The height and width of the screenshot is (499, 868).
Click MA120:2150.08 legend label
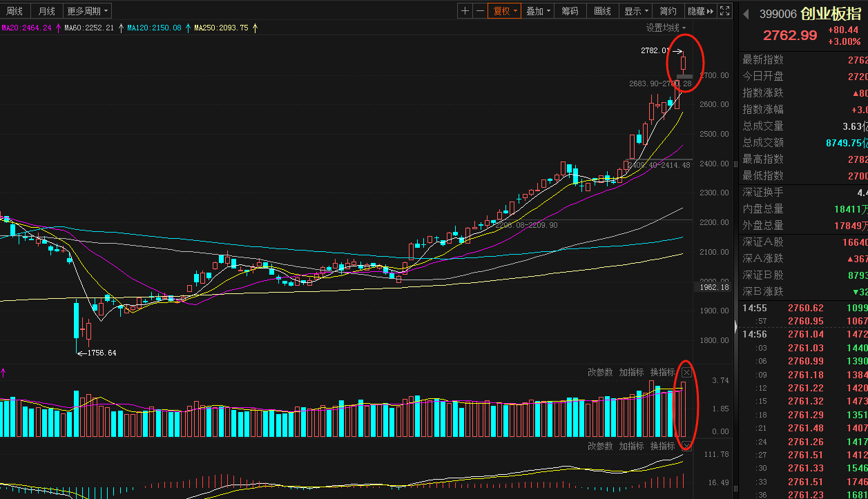(154, 28)
